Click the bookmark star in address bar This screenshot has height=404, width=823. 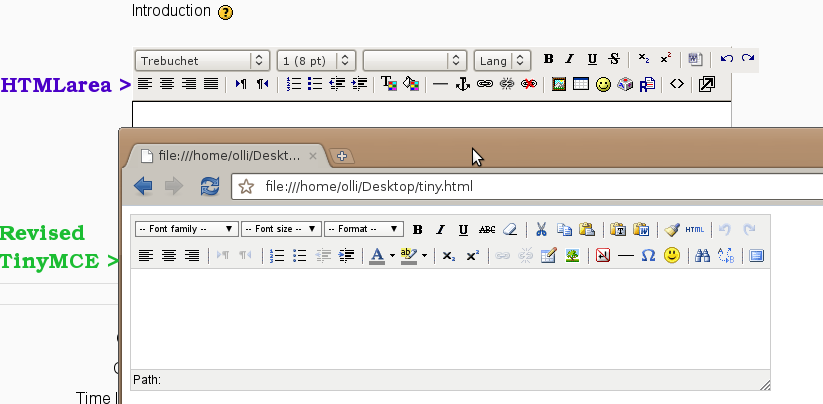pos(246,186)
